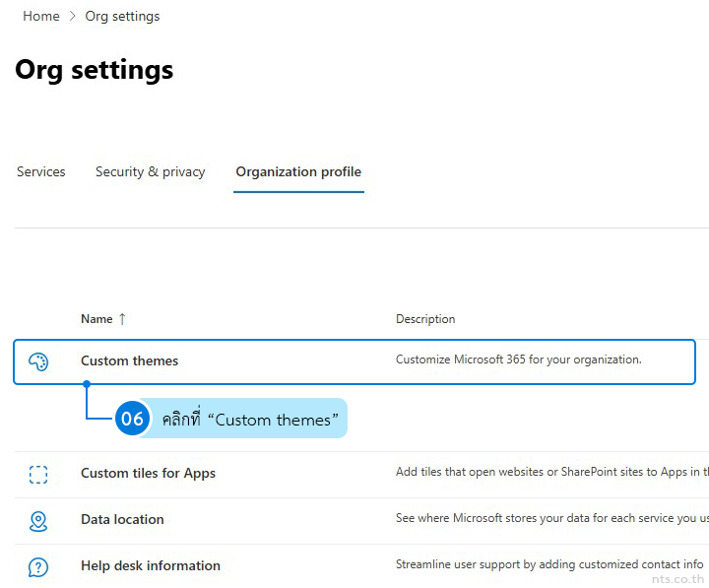This screenshot has height=588, width=709.
Task: Click the "Streamline user support" description
Action: tap(549, 564)
